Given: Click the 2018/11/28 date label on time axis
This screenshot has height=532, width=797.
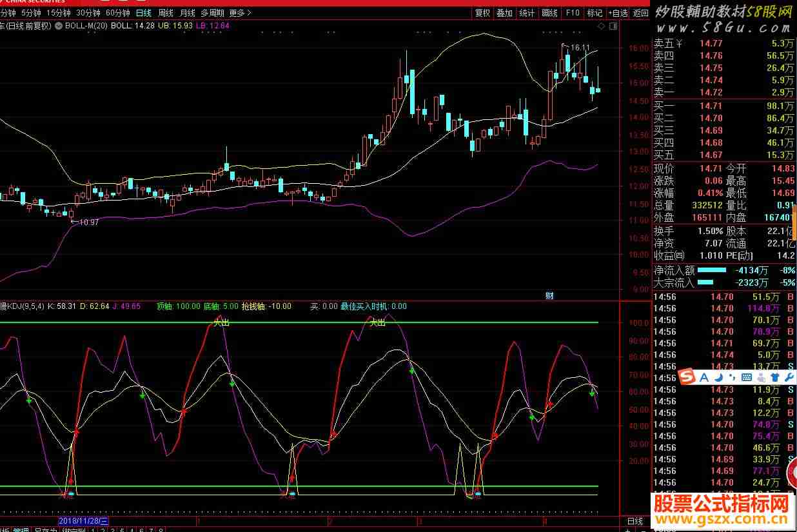Looking at the screenshot, I should (x=84, y=520).
